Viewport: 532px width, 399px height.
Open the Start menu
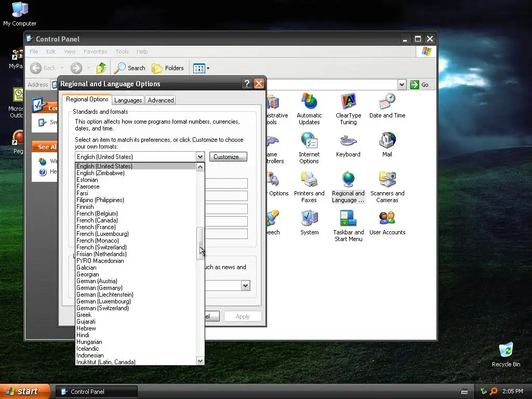[25, 392]
